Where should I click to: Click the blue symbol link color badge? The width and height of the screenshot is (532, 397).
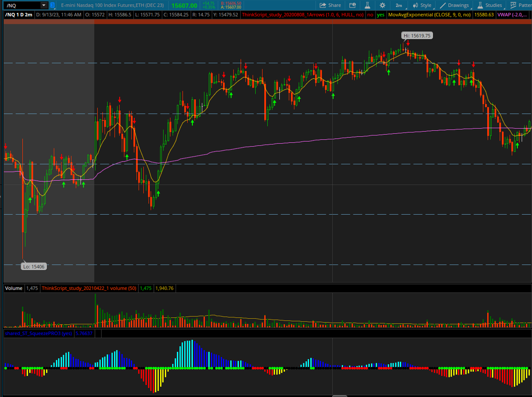coord(52,5)
